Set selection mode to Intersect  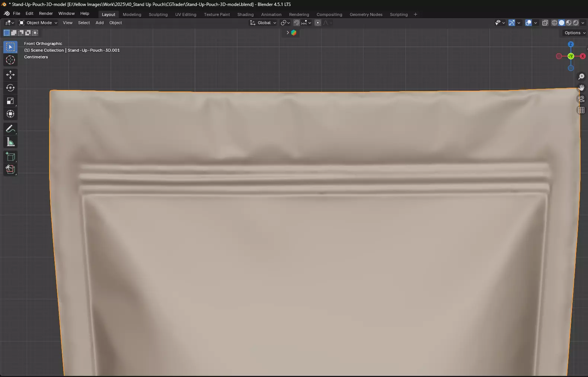coord(35,33)
